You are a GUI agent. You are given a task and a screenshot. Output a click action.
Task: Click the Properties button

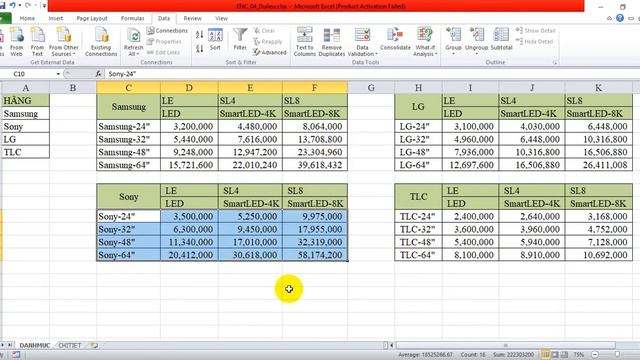click(164, 42)
